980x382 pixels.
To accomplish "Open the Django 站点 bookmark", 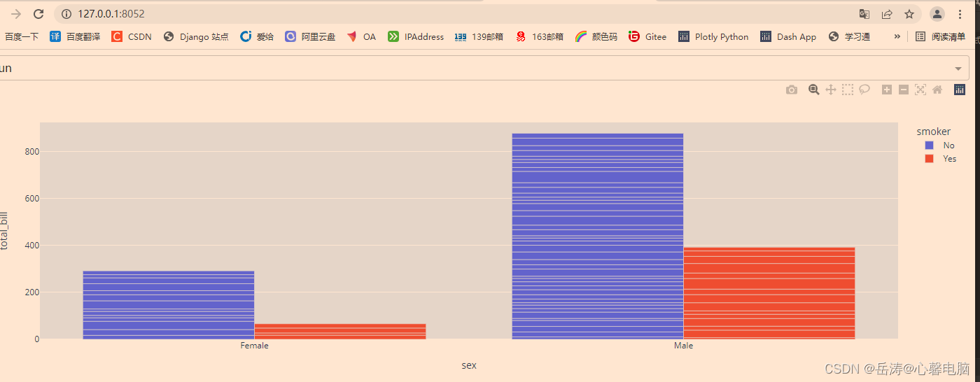I will [x=196, y=36].
